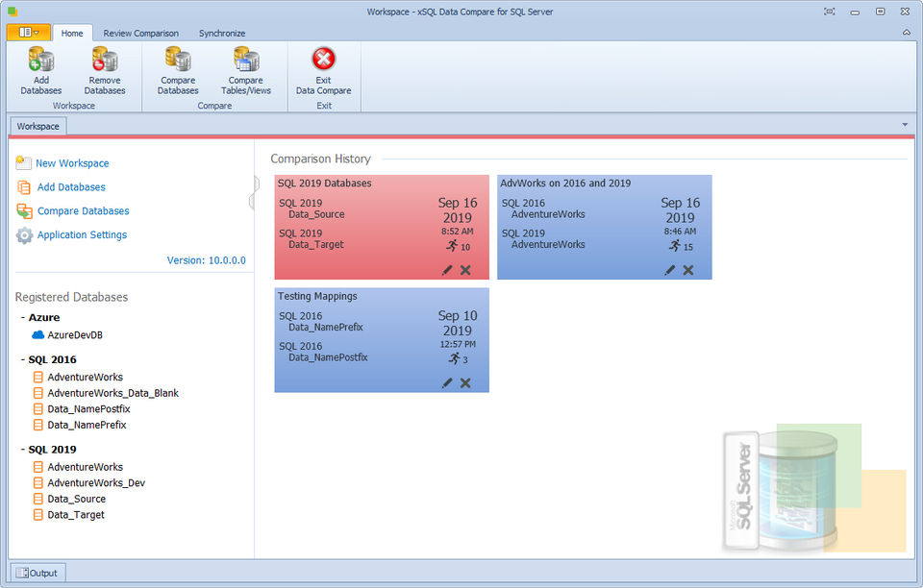Select Data_NamePrefix database
This screenshot has width=923, height=588.
[87, 425]
